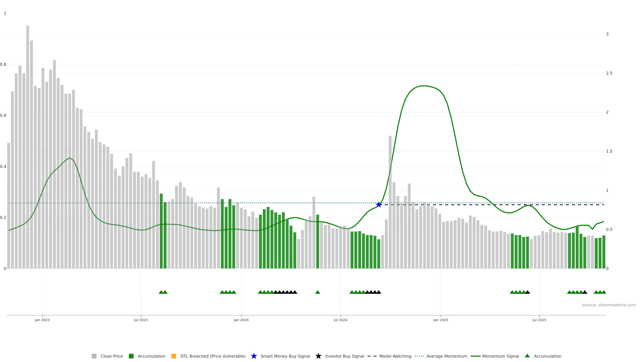The height and width of the screenshot is (362, 644).
Task: Click the sharemaestro.com source text
Action: (x=609, y=305)
